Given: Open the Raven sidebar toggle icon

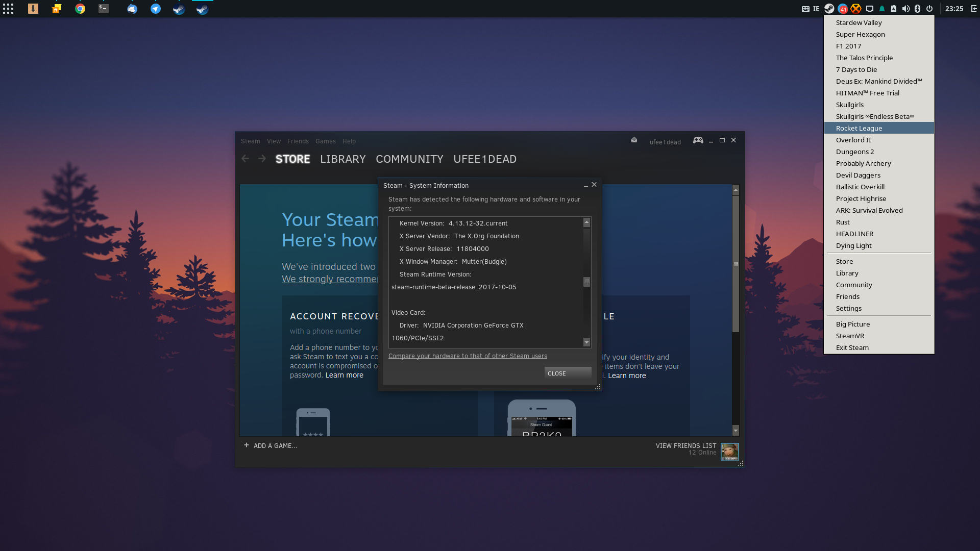Looking at the screenshot, I should click(x=973, y=9).
